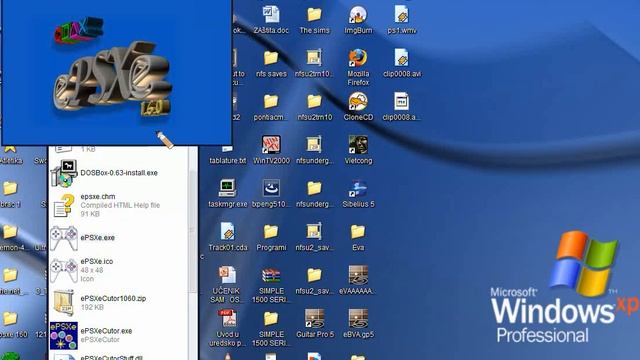Launch the CloneCD desktop shortcut
The image size is (640, 360).
click(x=358, y=101)
